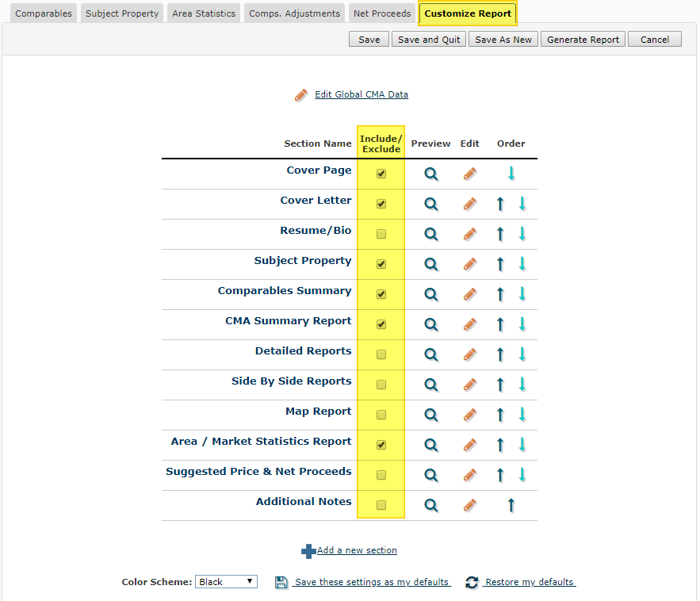This screenshot has width=700, height=601.
Task: Preview the Map Report
Action: 430,415
